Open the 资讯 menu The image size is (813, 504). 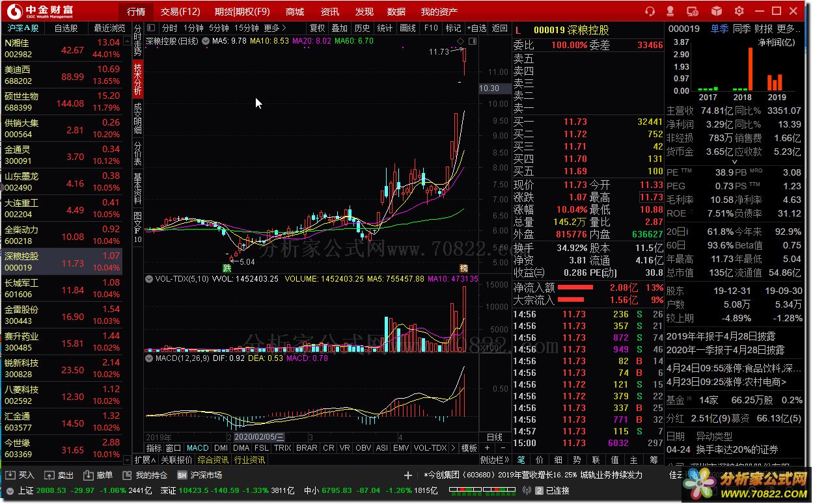tap(330, 12)
